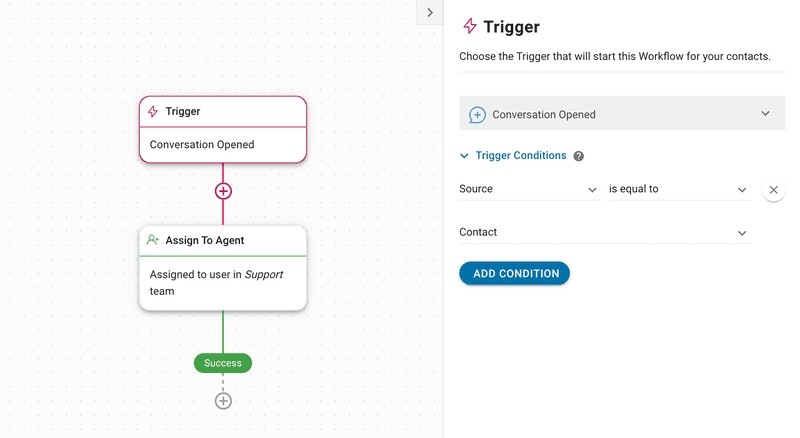Expand the Conversation Opened trigger dropdown arrow
Viewport: 800px width, 438px height.
[765, 114]
